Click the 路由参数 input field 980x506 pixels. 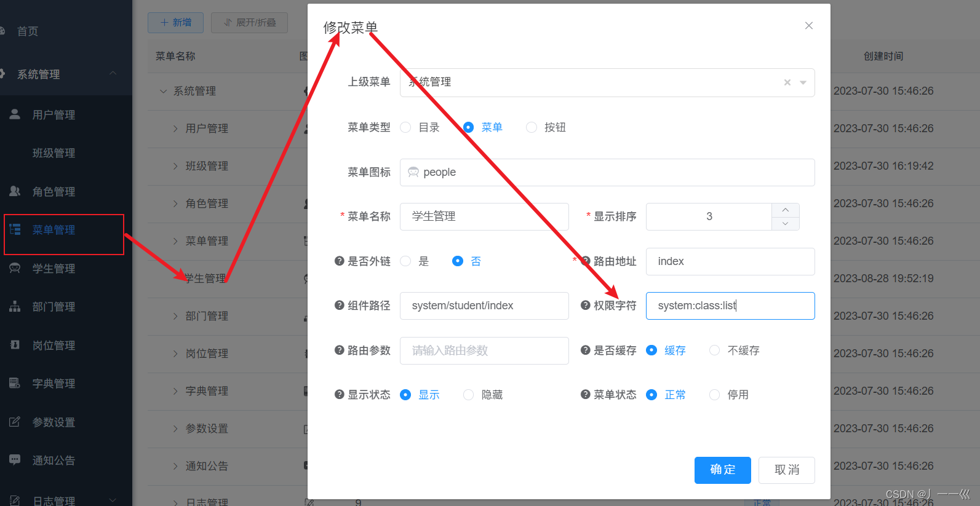484,350
